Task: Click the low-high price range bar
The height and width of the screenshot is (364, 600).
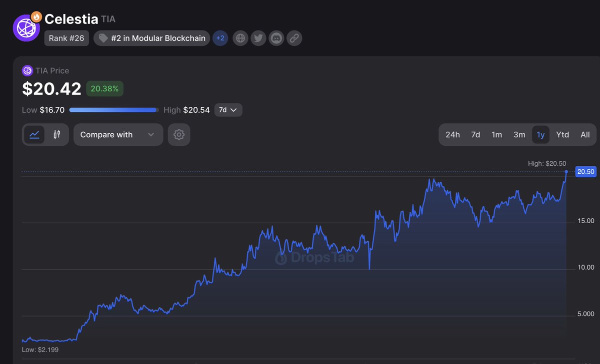Action: coord(114,110)
